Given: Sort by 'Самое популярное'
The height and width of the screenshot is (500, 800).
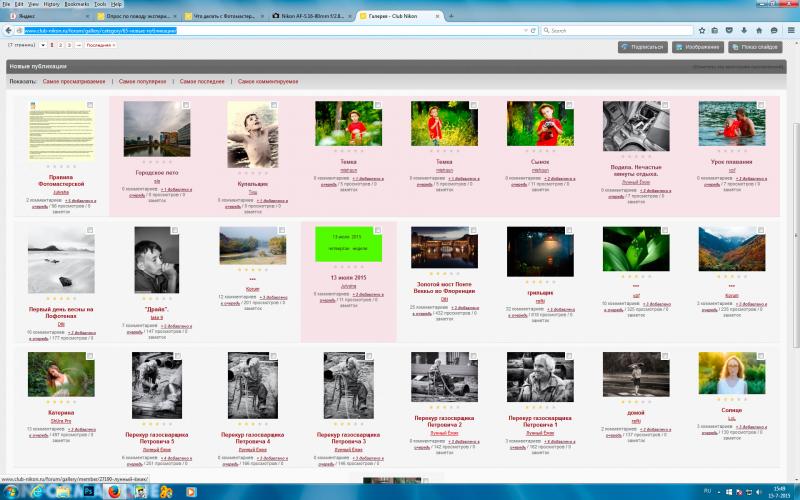Looking at the screenshot, I should (x=142, y=82).
